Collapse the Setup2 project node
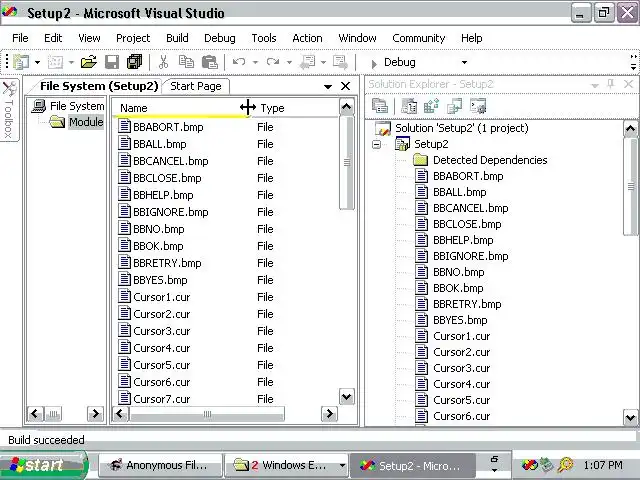The width and height of the screenshot is (640, 480). click(376, 144)
